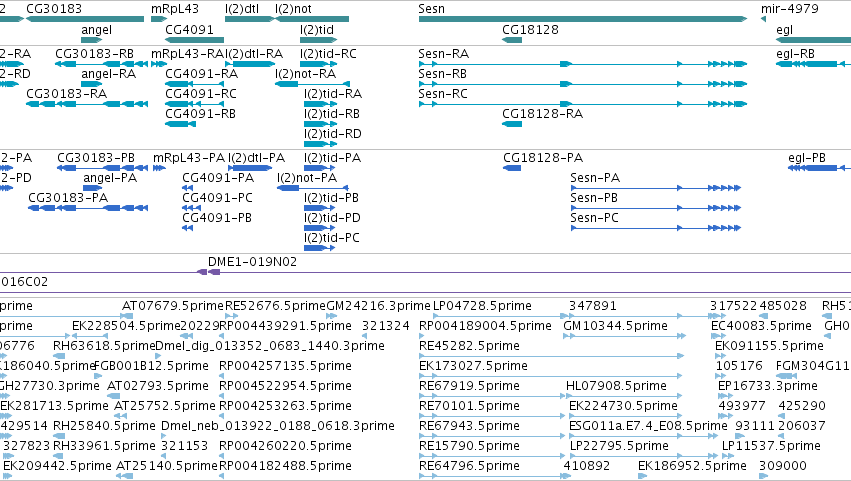This screenshot has height=481, width=851.
Task: Open the RP004189004.5prime EST
Action: [485, 326]
